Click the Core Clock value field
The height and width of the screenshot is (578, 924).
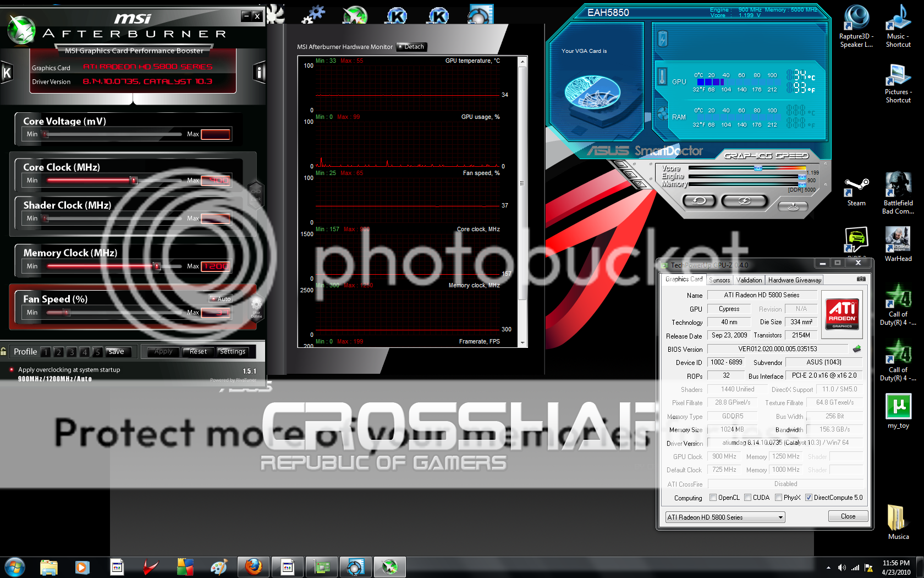coord(216,181)
